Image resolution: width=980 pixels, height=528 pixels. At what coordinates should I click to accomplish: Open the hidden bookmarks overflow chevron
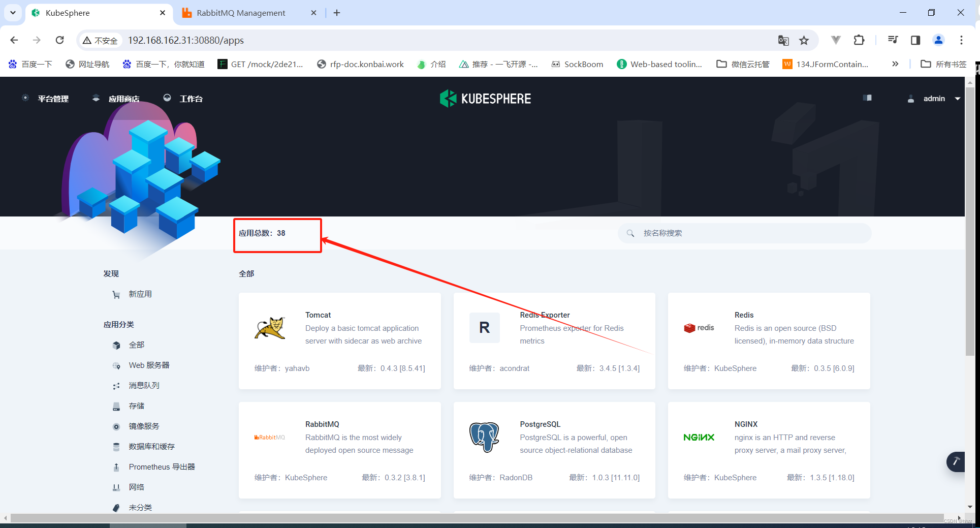895,64
